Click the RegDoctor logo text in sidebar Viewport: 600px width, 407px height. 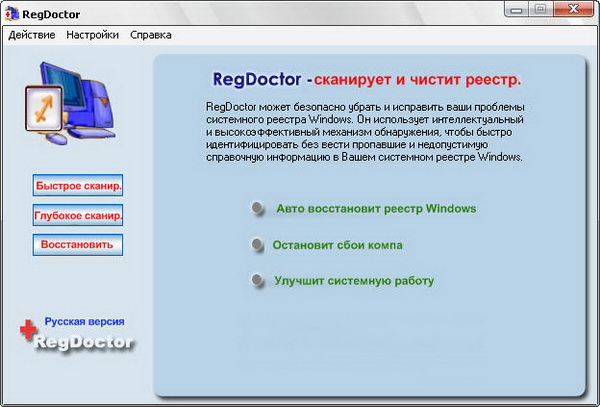(x=83, y=342)
